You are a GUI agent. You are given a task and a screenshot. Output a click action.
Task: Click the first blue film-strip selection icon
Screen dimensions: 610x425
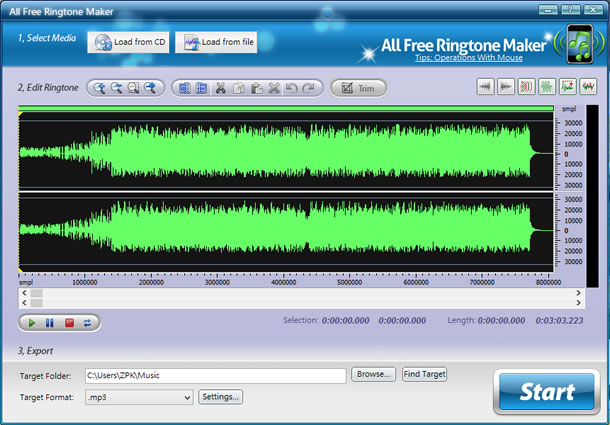coord(185,88)
